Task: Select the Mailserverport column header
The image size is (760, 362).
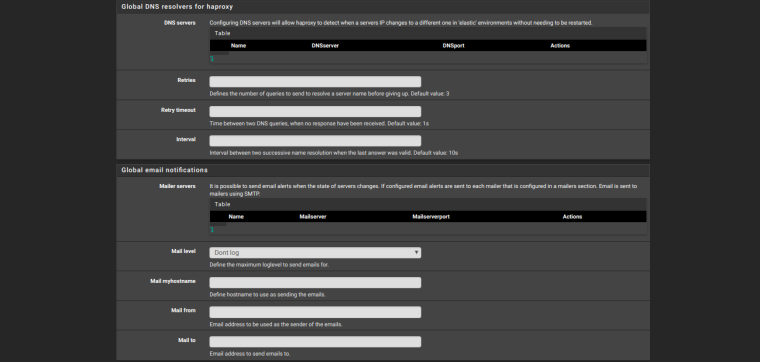Action: point(431,217)
